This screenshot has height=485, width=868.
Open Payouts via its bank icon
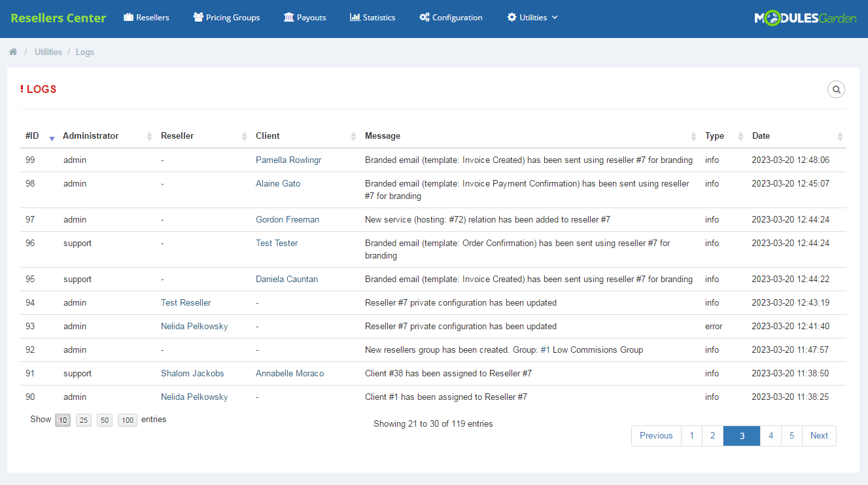[287, 17]
